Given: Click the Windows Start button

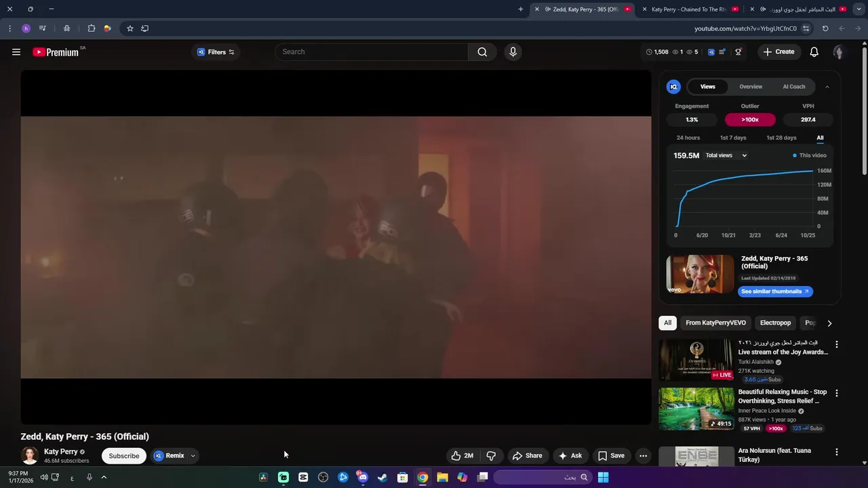Looking at the screenshot, I should 603,477.
